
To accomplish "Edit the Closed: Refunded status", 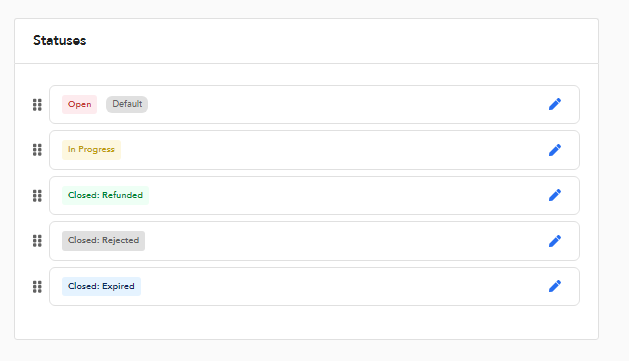I will 555,195.
